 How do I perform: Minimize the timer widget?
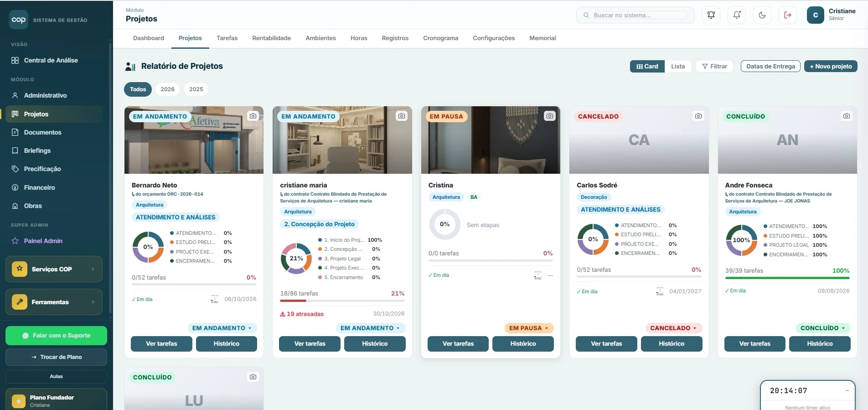pyautogui.click(x=847, y=390)
